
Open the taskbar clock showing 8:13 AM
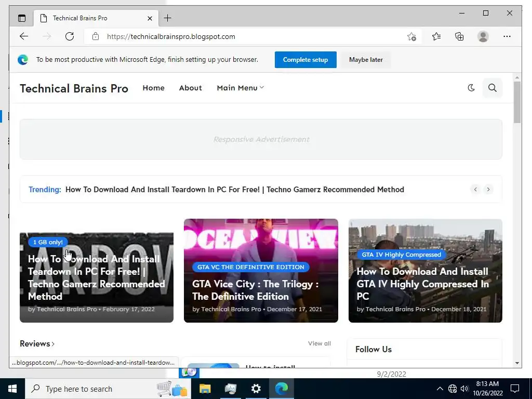pyautogui.click(x=487, y=389)
